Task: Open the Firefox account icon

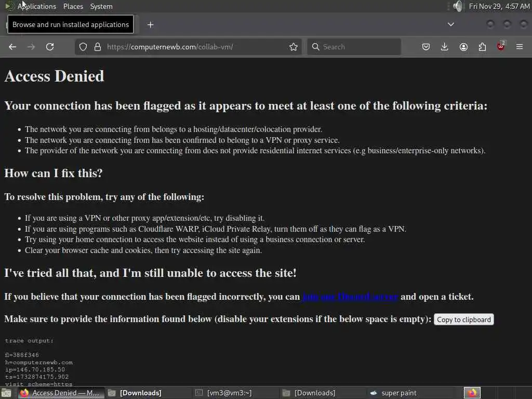Action: (463, 47)
